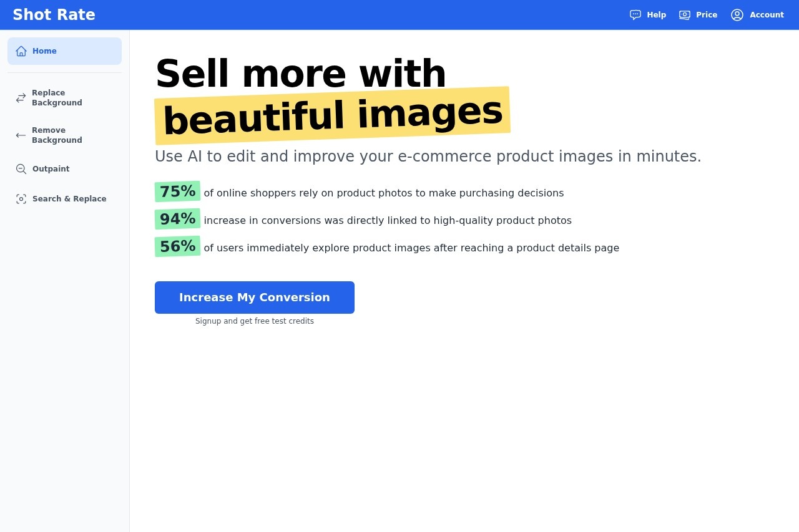Click the Outpaint magnifier icon
The image size is (799, 532).
click(21, 169)
